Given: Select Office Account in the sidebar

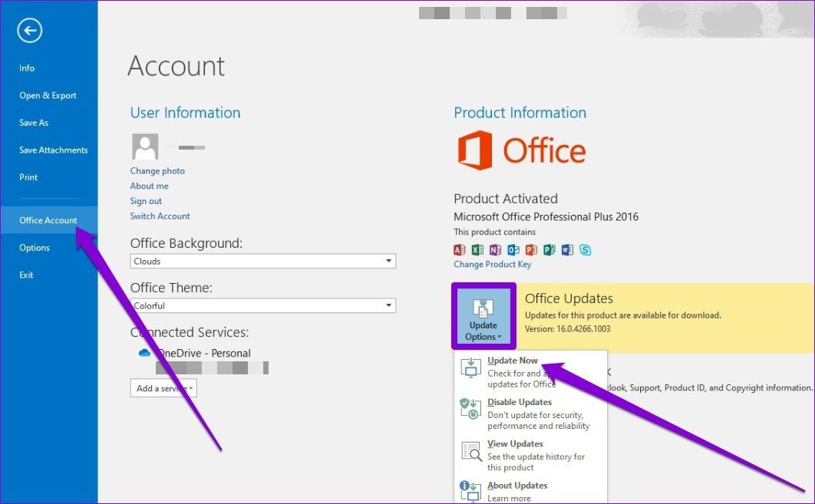Looking at the screenshot, I should (48, 220).
